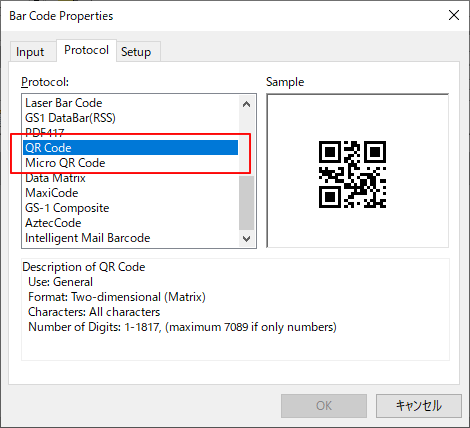Close the Bar Code Properties dialog
The image size is (470, 428).
[454, 15]
